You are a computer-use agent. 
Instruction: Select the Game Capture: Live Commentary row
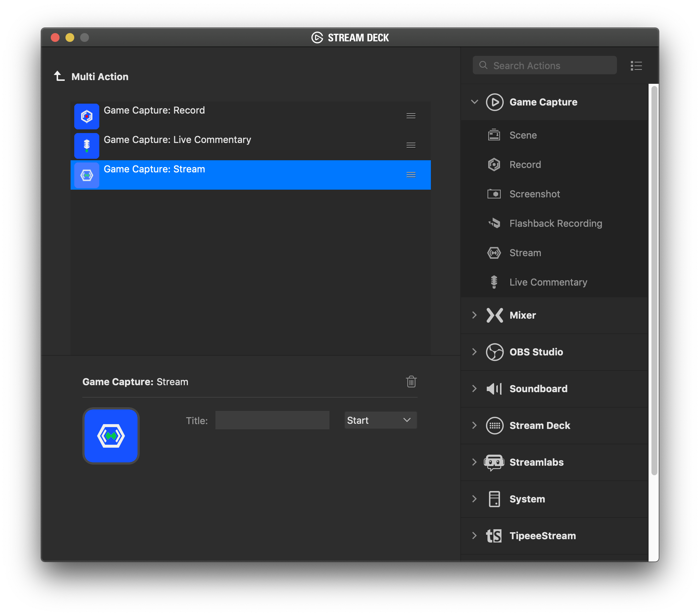[251, 146]
